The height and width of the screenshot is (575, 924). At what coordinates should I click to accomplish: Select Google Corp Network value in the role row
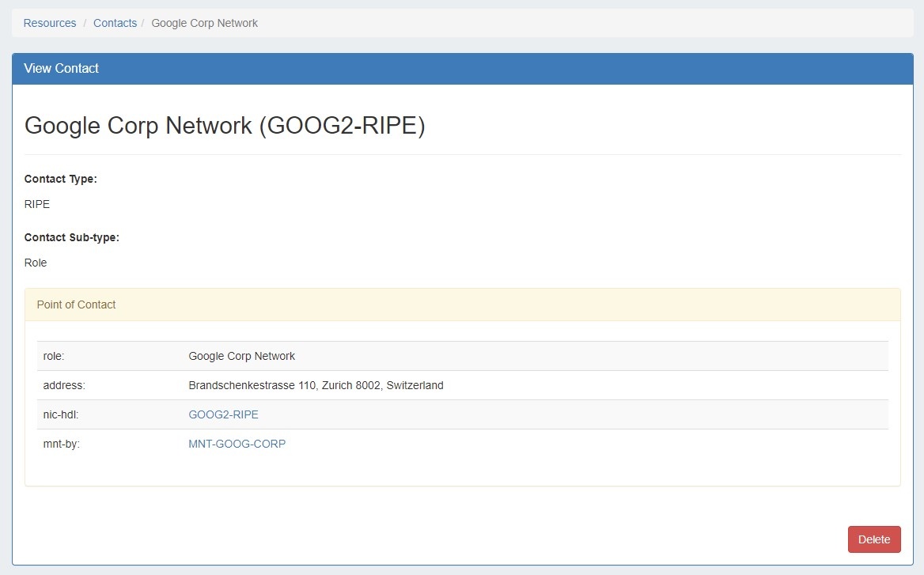(x=241, y=356)
